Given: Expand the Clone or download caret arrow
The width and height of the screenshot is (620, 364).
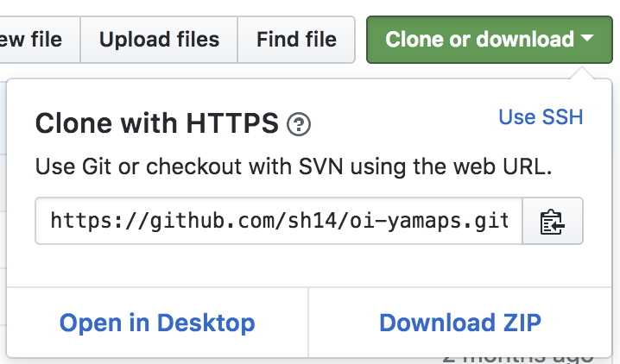Looking at the screenshot, I should click(587, 38).
